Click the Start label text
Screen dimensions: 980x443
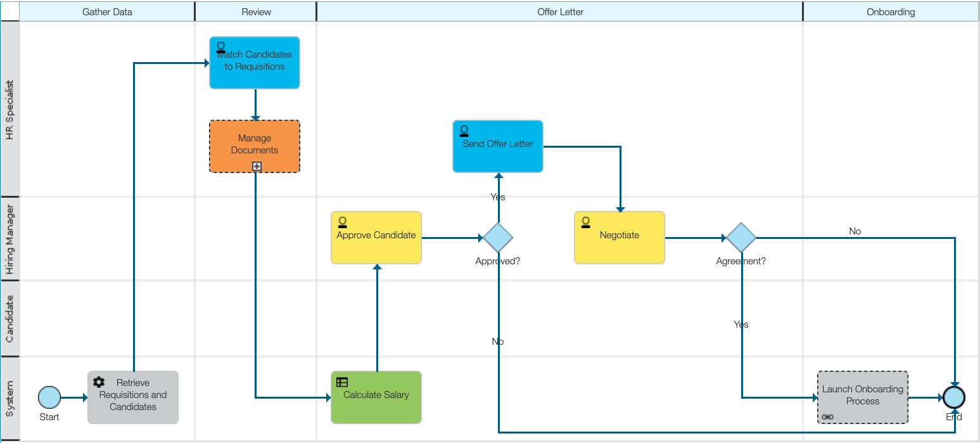click(49, 417)
